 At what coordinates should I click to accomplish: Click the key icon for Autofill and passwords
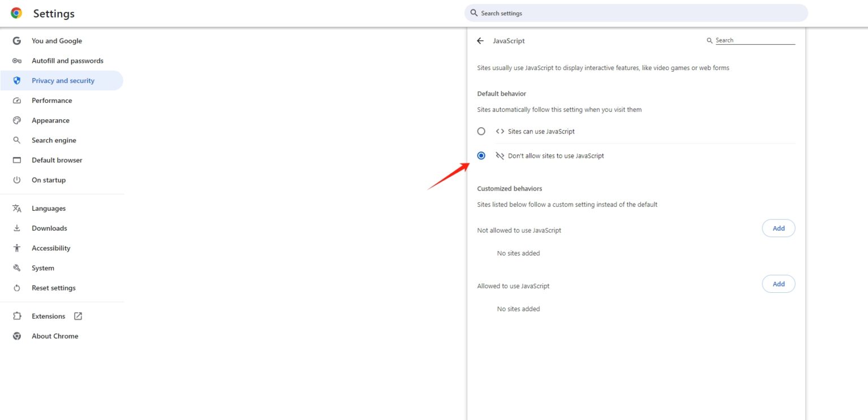pos(17,61)
